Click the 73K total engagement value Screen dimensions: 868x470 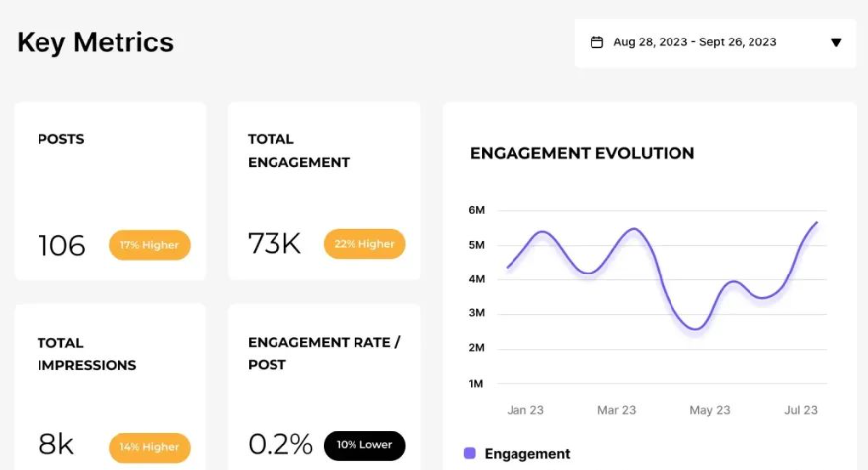tap(275, 244)
